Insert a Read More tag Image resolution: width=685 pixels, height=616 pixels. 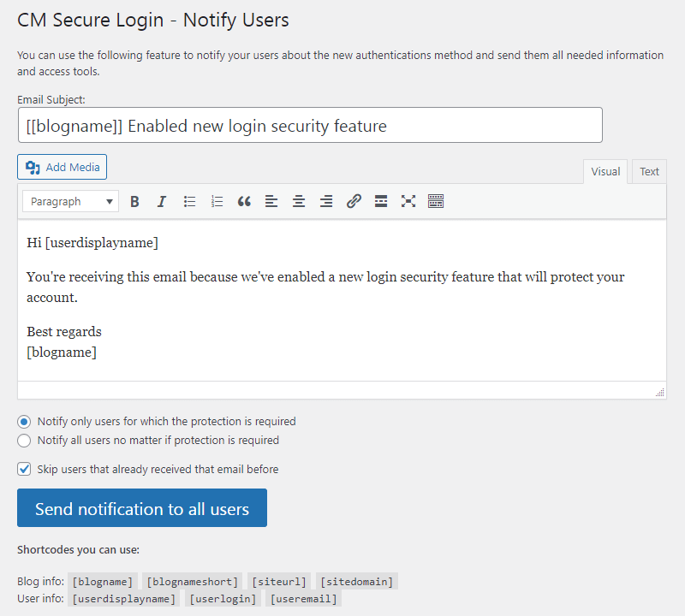[x=381, y=202]
